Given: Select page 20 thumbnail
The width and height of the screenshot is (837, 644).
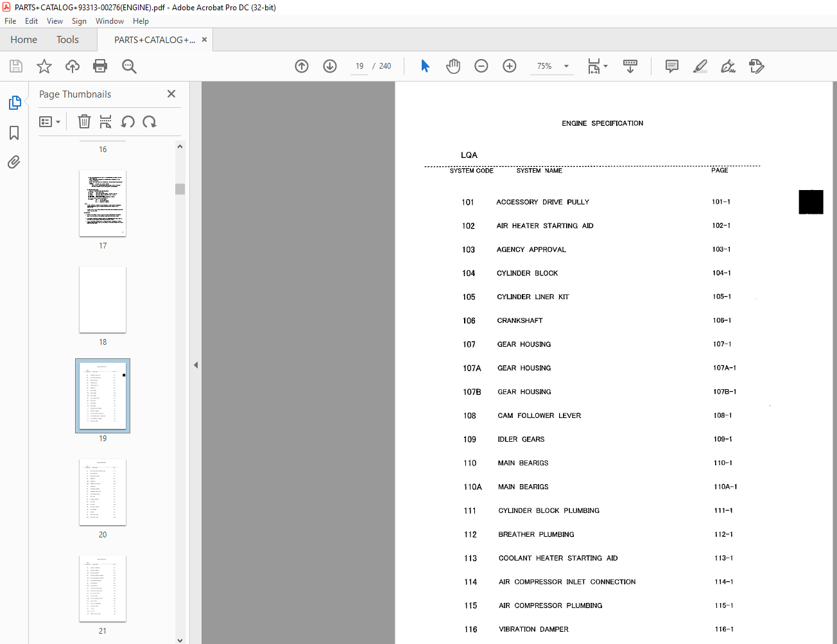Looking at the screenshot, I should (x=103, y=492).
